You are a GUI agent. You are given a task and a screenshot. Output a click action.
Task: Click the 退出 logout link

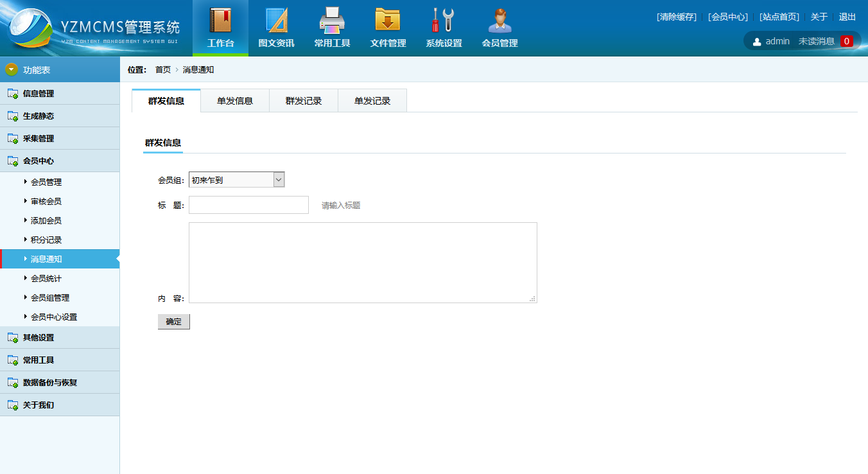point(847,17)
